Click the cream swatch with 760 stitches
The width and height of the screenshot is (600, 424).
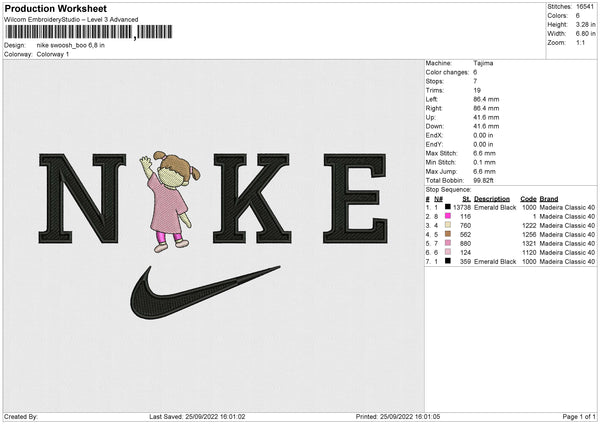click(x=448, y=225)
